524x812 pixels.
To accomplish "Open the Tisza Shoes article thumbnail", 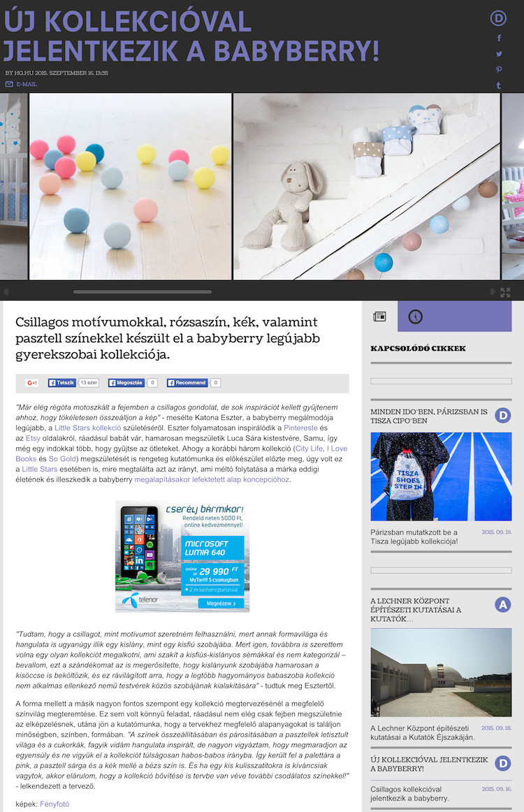I will click(441, 477).
